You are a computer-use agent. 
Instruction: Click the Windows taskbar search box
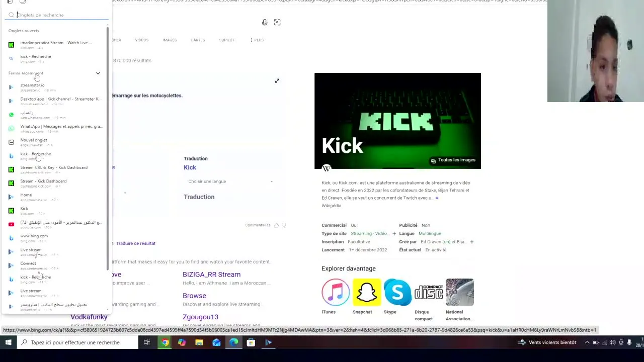pos(77,342)
